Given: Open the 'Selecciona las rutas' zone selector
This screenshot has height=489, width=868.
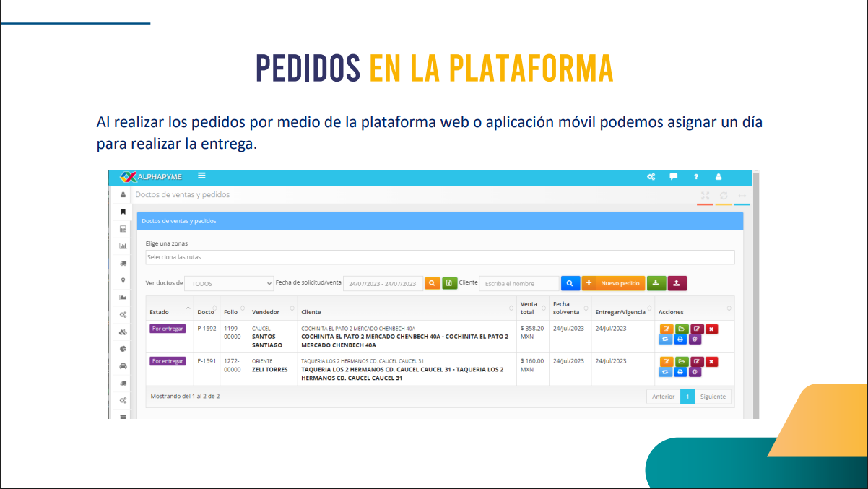Looking at the screenshot, I should click(439, 257).
